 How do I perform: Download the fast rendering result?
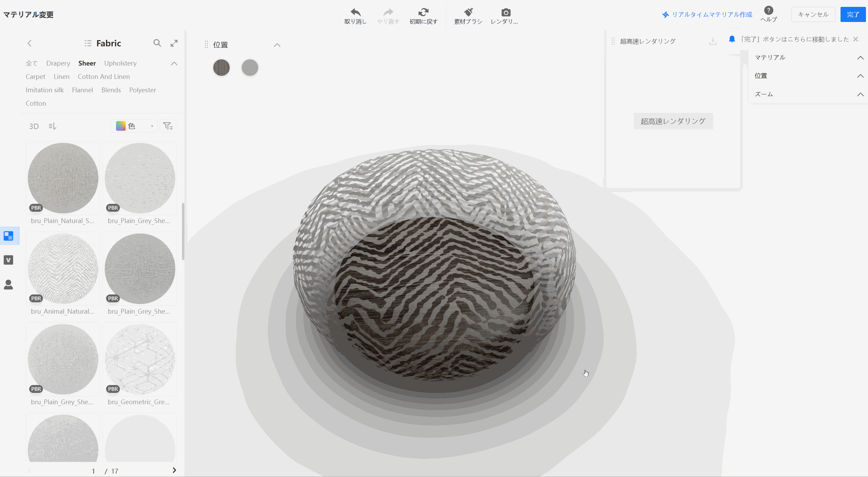713,42
